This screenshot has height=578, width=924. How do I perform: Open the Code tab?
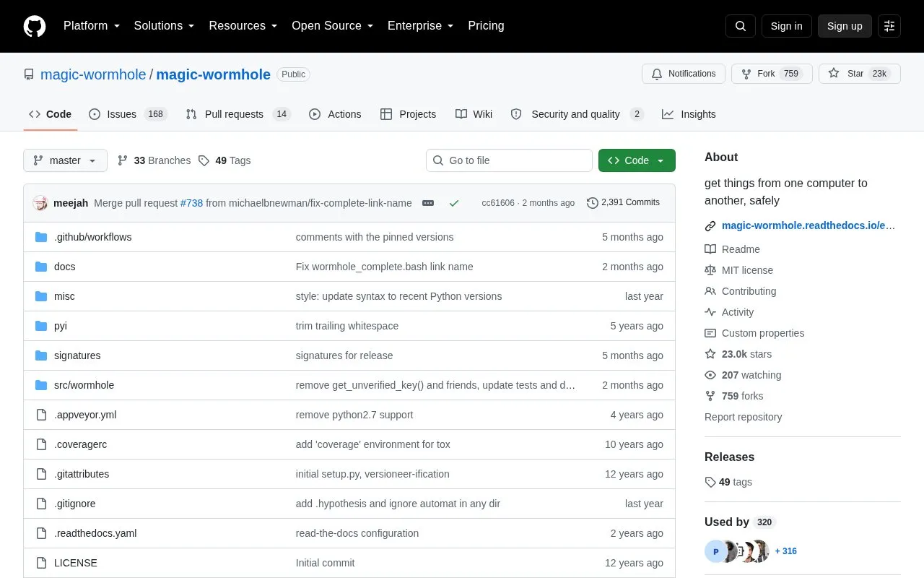(50, 114)
